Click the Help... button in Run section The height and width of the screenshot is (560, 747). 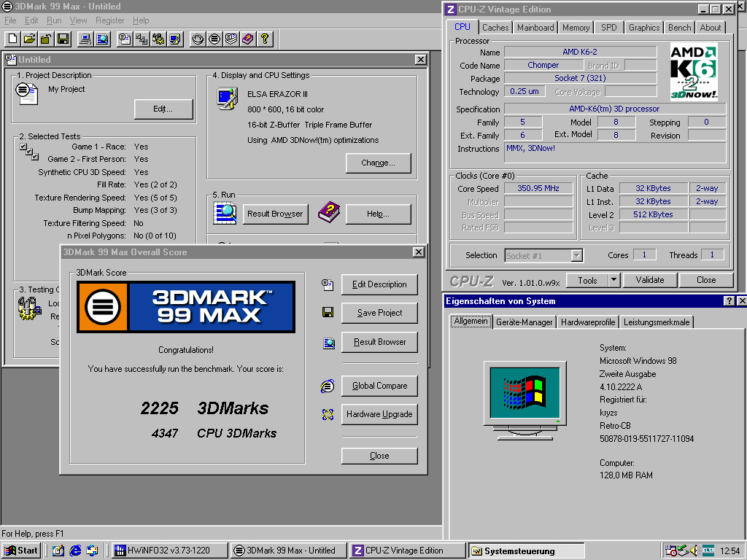tap(378, 214)
